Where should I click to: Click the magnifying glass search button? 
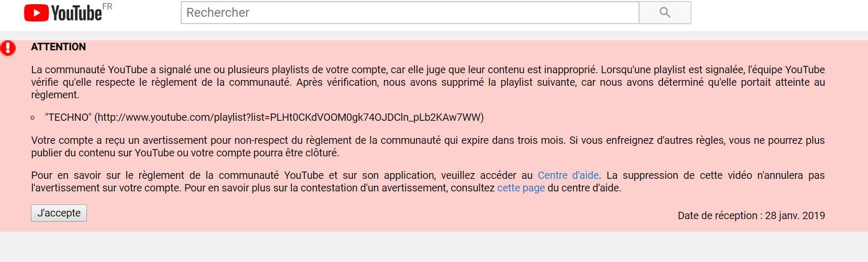click(x=665, y=13)
